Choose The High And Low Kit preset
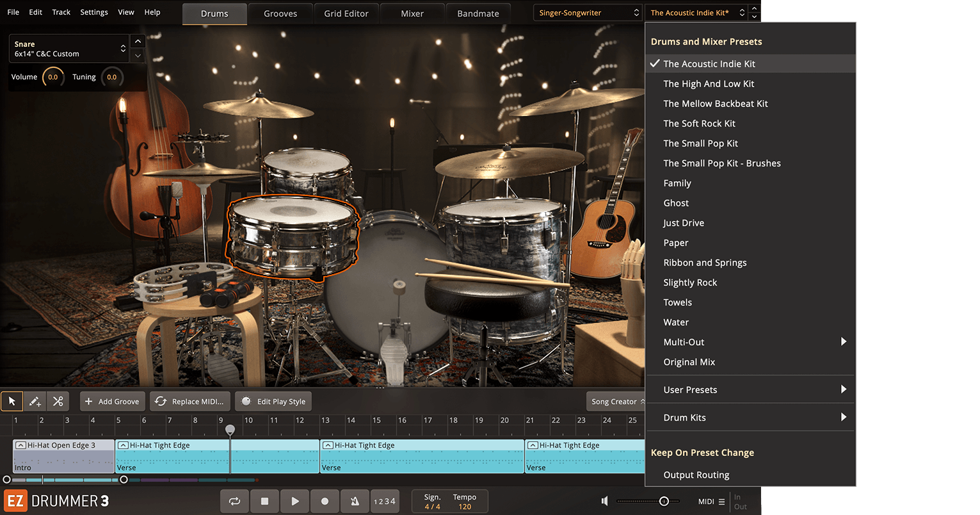 [x=750, y=84]
